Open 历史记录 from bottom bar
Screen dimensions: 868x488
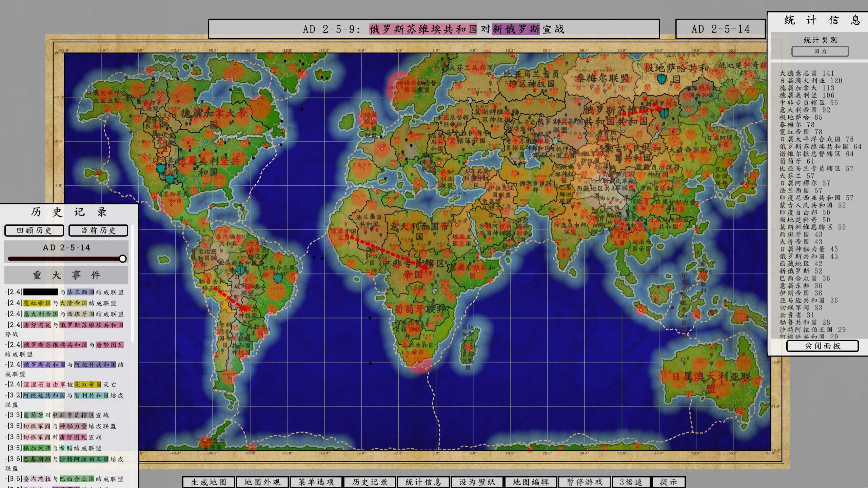pos(370,482)
